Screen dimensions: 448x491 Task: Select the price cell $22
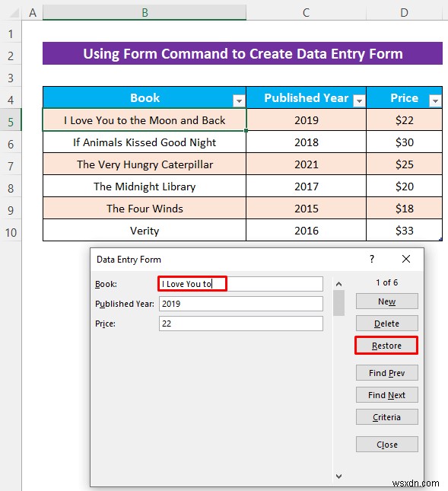404,120
